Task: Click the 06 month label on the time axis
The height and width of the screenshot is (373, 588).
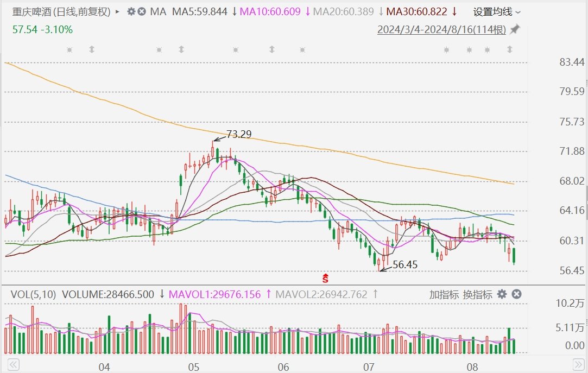Action: (283, 366)
